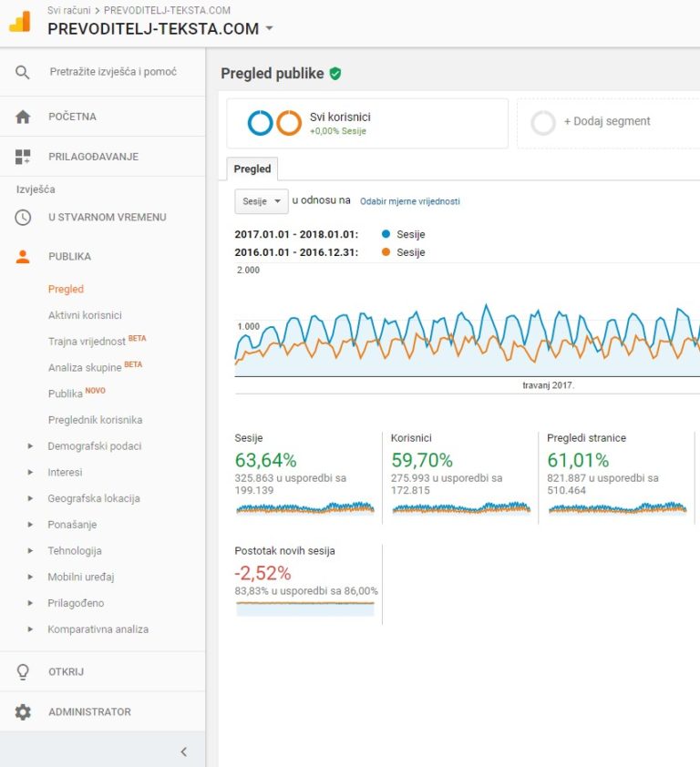Image resolution: width=700 pixels, height=767 pixels.
Task: Click the Korisnici 59,70% sparkline
Action: (x=461, y=508)
